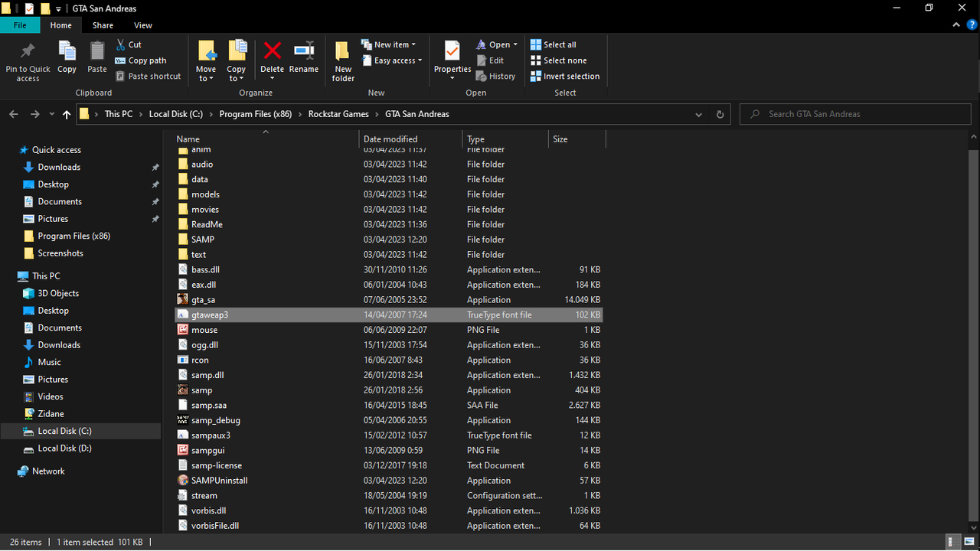Image resolution: width=980 pixels, height=551 pixels.
Task: Select the vorbisFile.dll file
Action: (x=388, y=525)
